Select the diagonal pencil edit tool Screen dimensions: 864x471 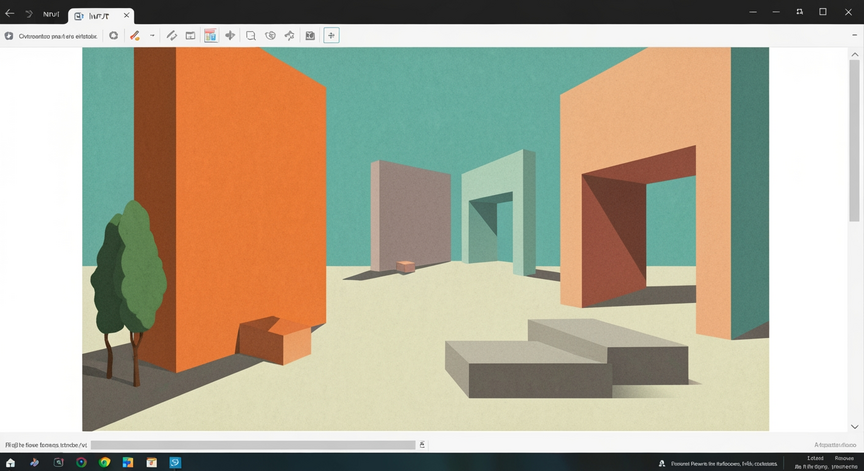(171, 36)
